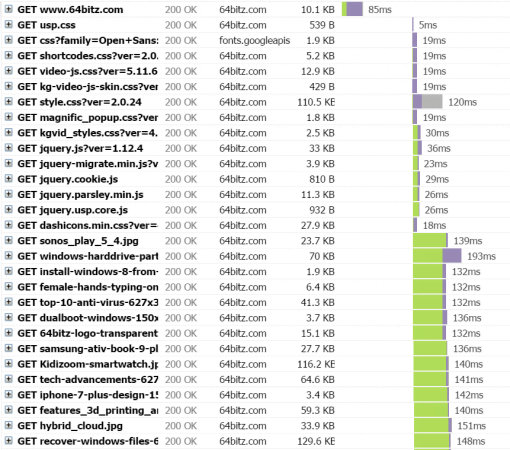Click the 120ms timeline bar for style.css
This screenshot has height=450, width=510.
pyautogui.click(x=428, y=102)
